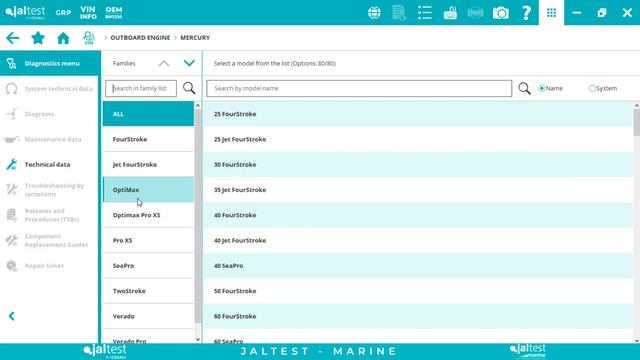Viewport: 640px width, 360px height.
Task: Collapse the left sidebar with chevron
Action: [x=11, y=316]
